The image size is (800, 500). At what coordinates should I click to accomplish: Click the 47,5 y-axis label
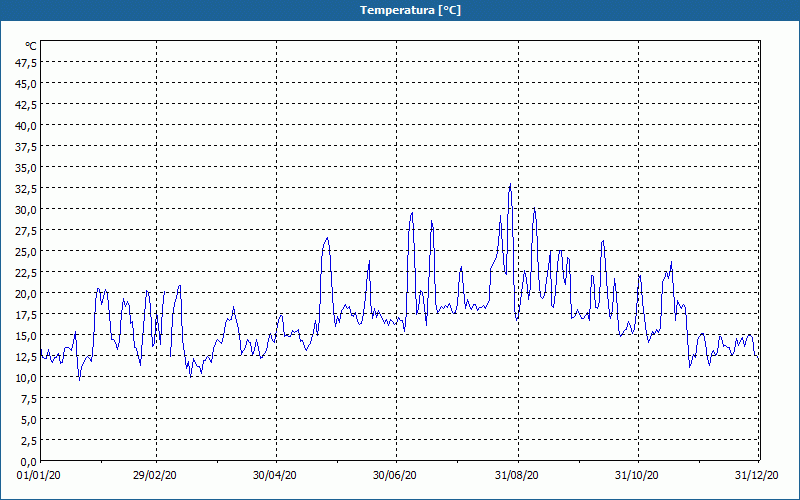click(27, 63)
